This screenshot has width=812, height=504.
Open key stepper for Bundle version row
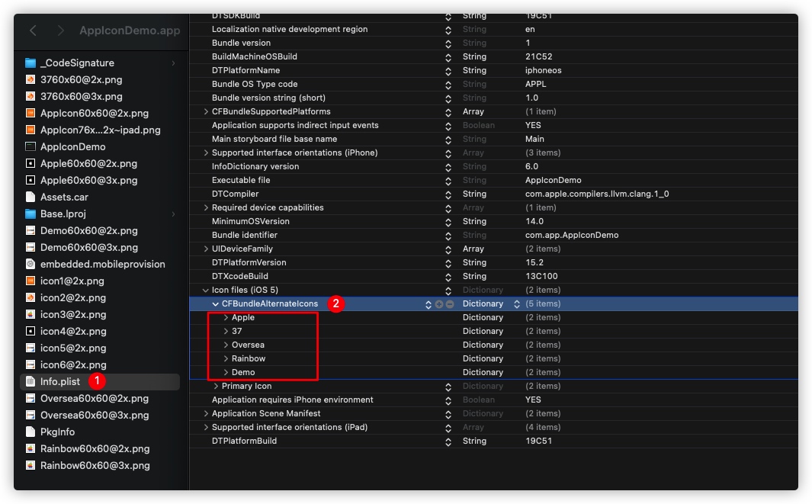point(448,44)
